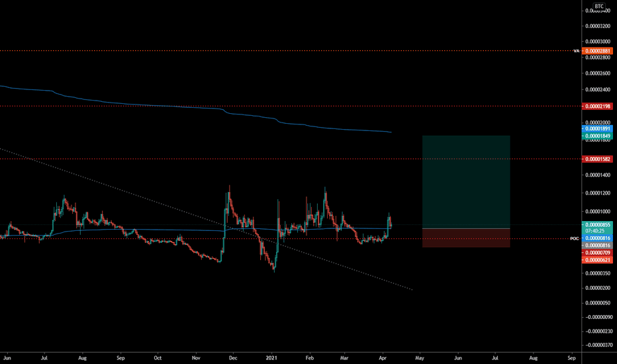
Task: Click the -0.00000370 price axis tick
Action: [x=598, y=345]
